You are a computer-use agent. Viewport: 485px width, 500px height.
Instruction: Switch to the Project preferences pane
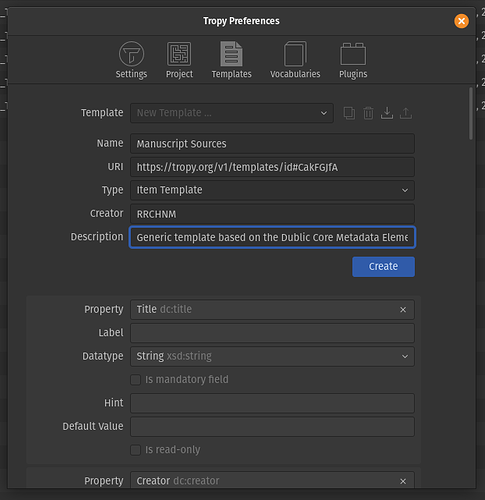(x=179, y=60)
